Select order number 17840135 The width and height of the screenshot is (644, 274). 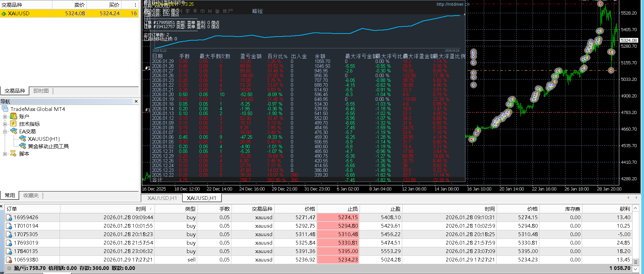(x=26, y=251)
